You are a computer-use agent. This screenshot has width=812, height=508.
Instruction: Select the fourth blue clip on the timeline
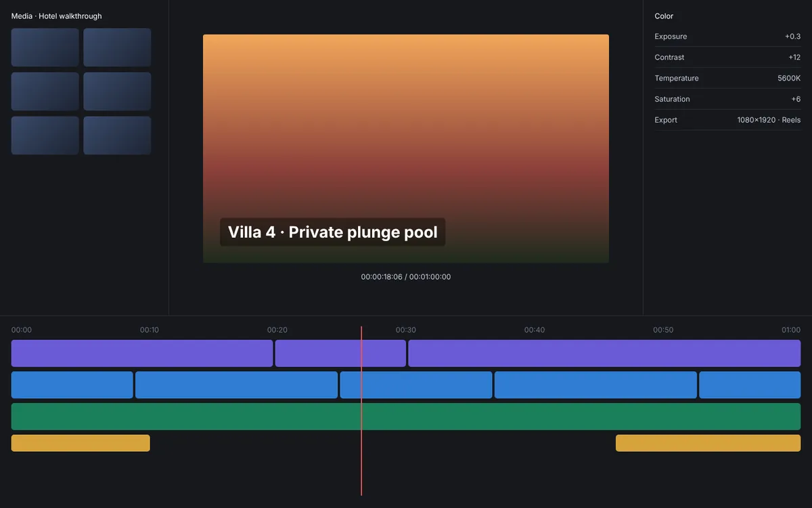(x=595, y=385)
